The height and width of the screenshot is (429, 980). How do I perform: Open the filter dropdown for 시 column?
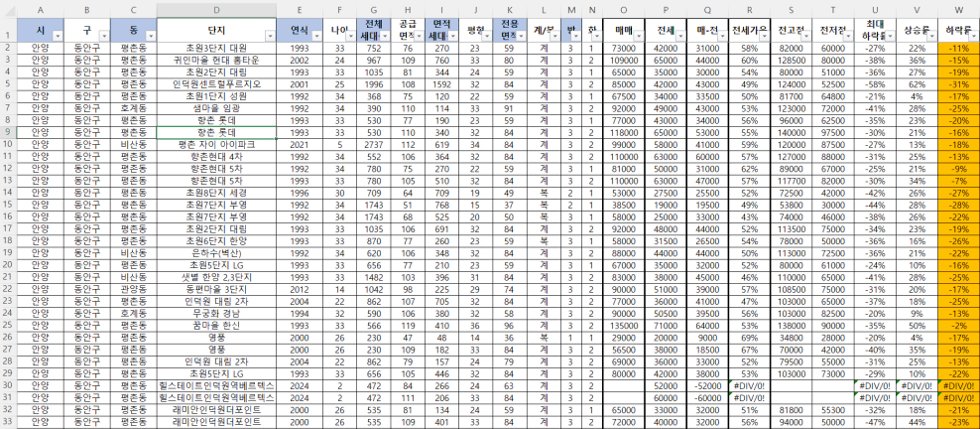[x=58, y=37]
